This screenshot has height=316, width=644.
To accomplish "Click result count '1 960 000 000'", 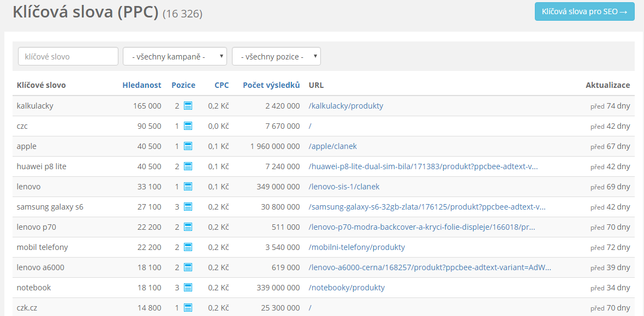I will (x=275, y=146).
